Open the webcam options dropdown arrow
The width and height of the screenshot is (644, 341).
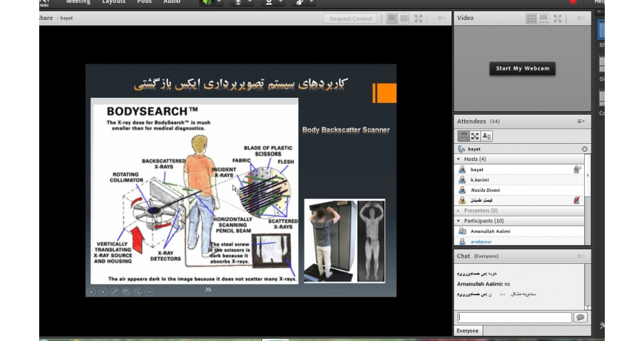(x=281, y=2)
